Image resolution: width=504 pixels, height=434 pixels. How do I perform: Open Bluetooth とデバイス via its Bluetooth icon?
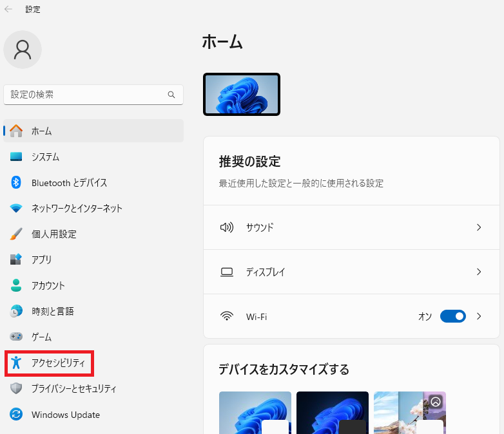[17, 183]
